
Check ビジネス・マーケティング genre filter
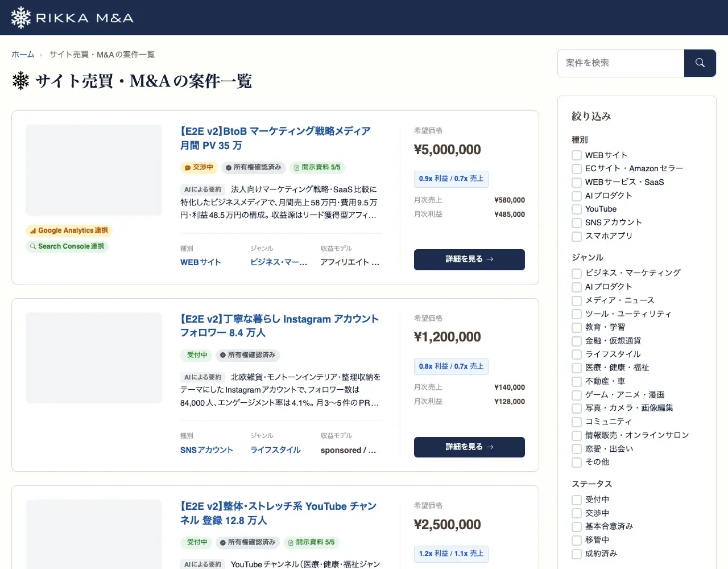point(577,273)
